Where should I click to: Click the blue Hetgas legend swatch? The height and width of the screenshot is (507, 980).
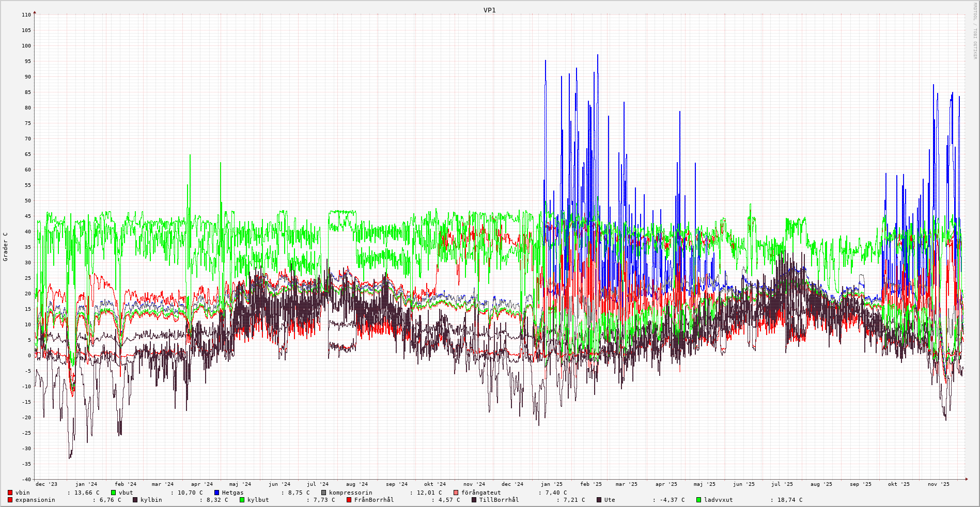pyautogui.click(x=216, y=493)
